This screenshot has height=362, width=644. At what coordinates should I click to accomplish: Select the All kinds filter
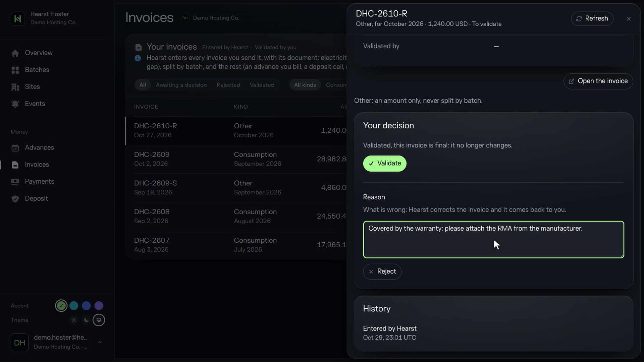(x=305, y=85)
